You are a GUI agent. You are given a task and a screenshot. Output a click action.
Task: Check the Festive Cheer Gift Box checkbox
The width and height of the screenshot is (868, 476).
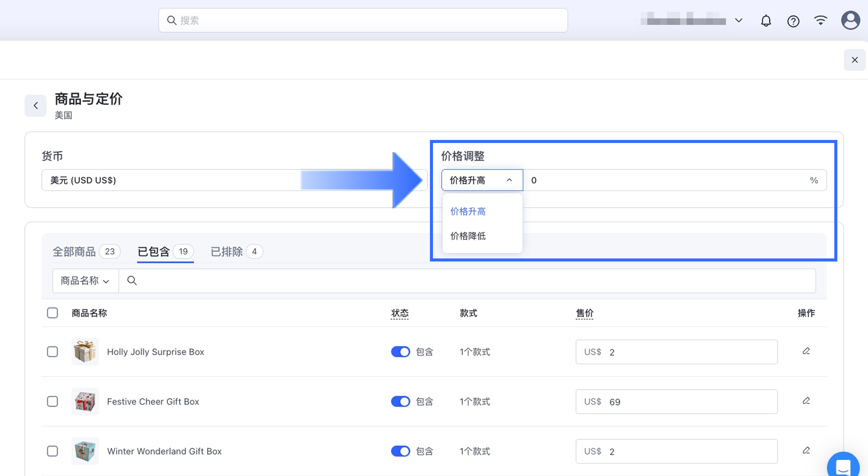(x=53, y=401)
